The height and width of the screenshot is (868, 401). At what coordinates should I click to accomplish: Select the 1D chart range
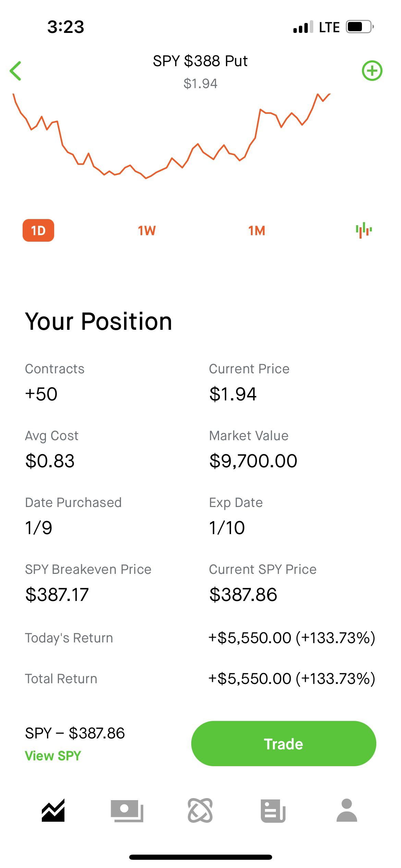38,230
